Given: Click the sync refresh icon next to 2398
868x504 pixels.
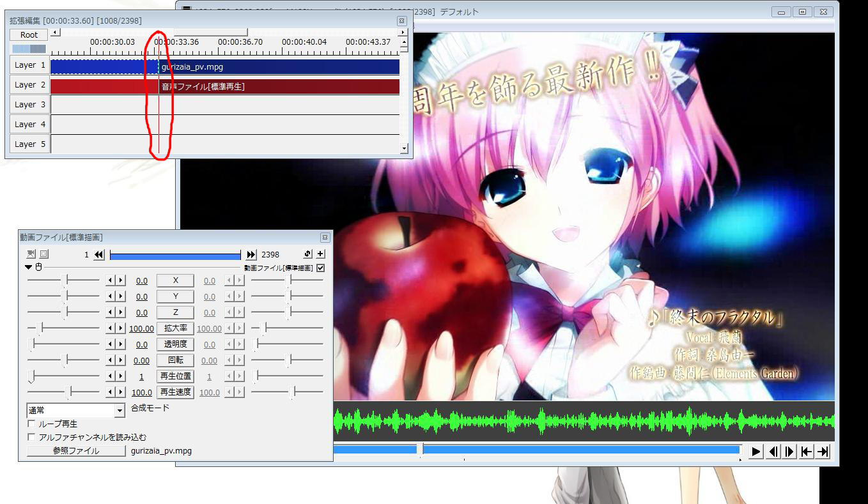Looking at the screenshot, I should pyautogui.click(x=307, y=254).
